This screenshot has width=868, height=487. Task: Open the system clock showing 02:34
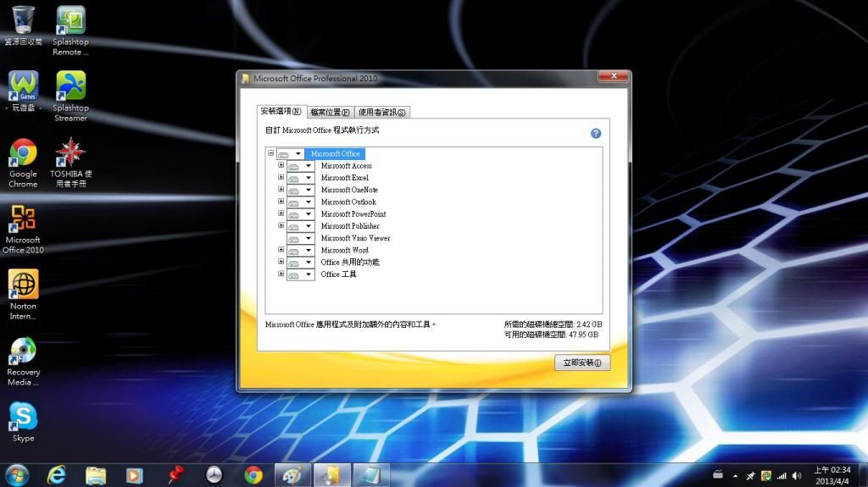point(832,475)
